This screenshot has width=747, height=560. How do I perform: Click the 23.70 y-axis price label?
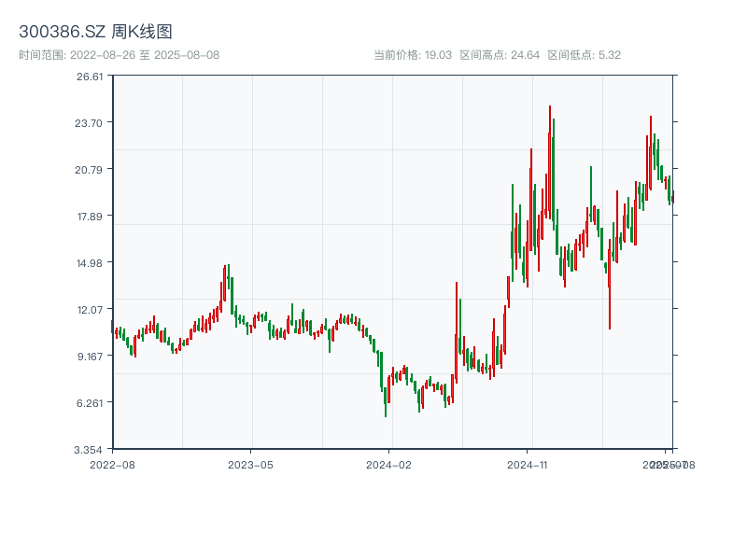click(x=90, y=123)
